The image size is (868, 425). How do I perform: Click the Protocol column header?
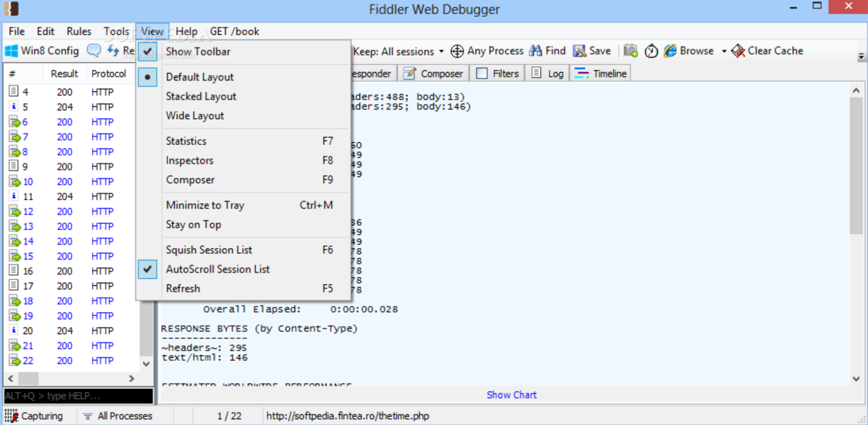108,74
